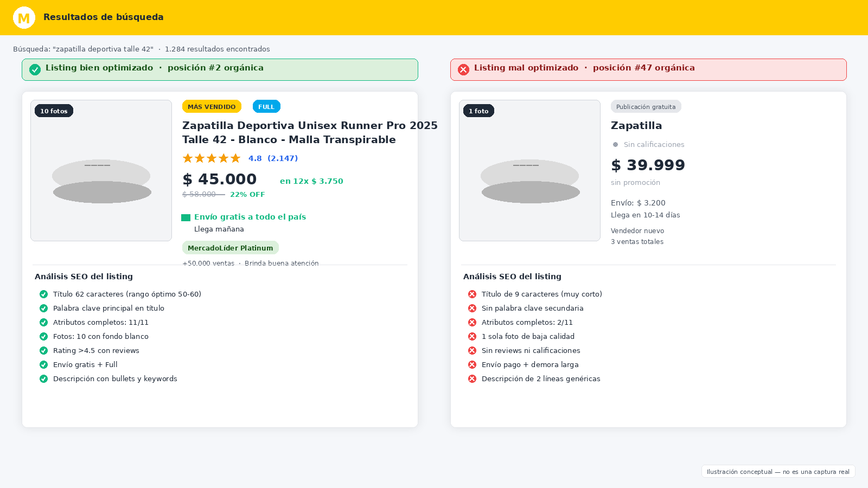Click the Publicación gratuita badge
Screen dimensions: 868x488
click(646, 106)
